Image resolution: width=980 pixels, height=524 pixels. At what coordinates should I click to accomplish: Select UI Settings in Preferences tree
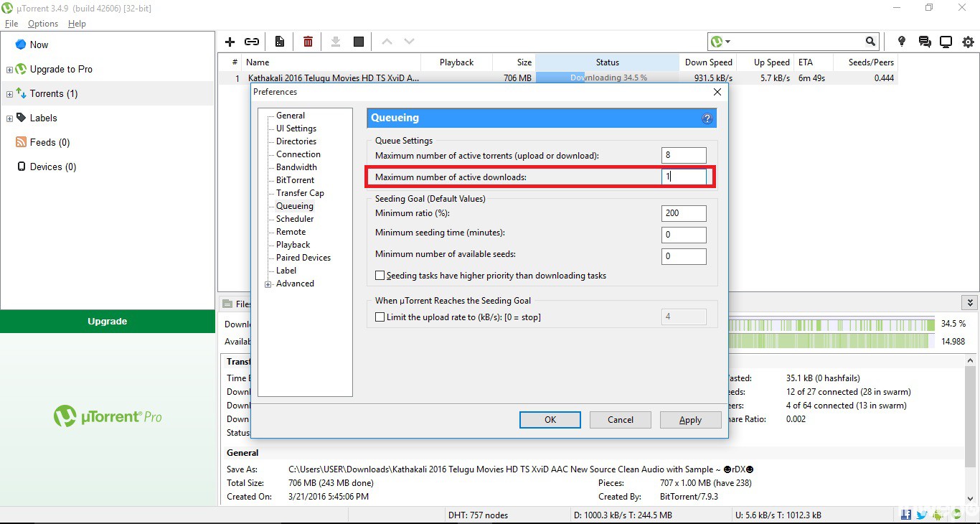pyautogui.click(x=296, y=128)
